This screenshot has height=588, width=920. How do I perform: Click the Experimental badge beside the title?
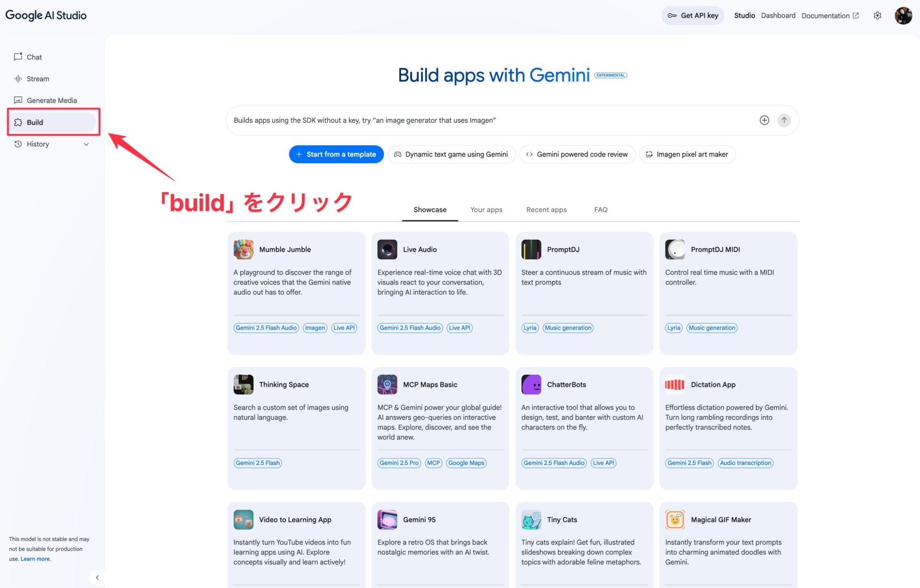coord(610,75)
